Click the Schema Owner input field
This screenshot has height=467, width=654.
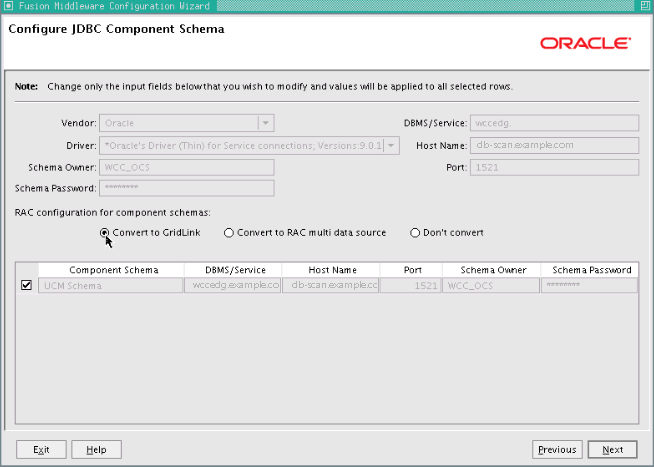pos(187,167)
